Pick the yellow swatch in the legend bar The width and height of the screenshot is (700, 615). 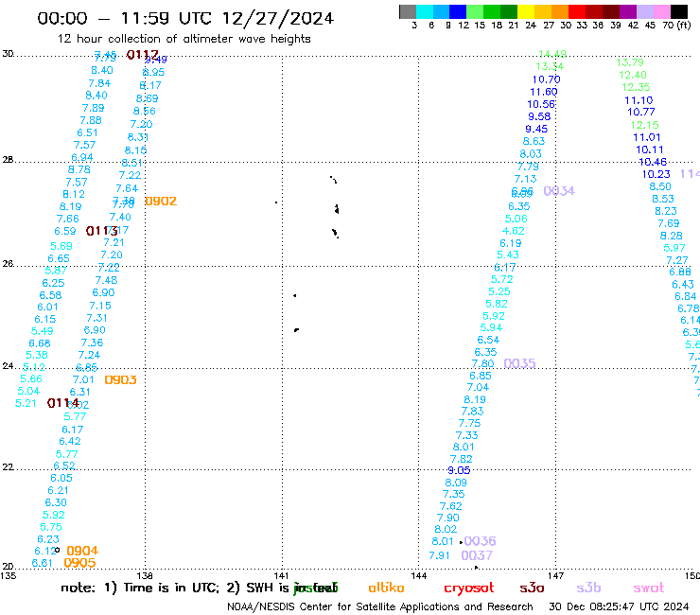coord(526,11)
